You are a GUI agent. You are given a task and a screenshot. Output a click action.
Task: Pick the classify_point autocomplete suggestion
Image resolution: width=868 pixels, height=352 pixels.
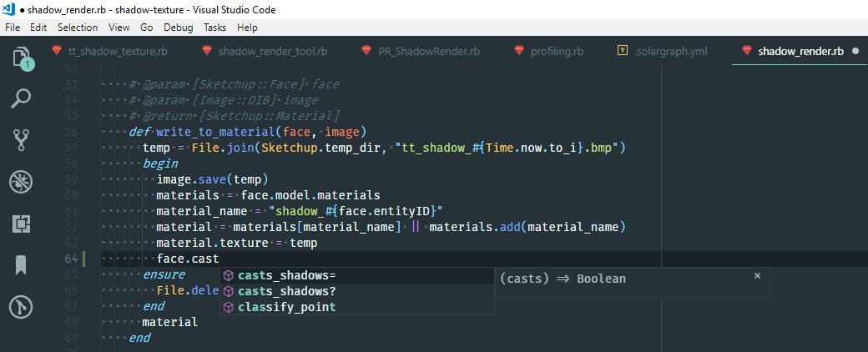[286, 307]
